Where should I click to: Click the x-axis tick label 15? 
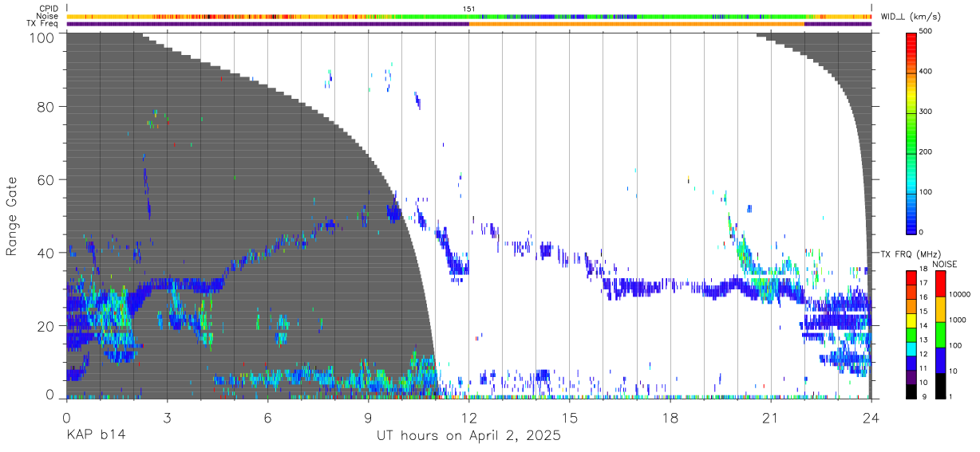(570, 417)
